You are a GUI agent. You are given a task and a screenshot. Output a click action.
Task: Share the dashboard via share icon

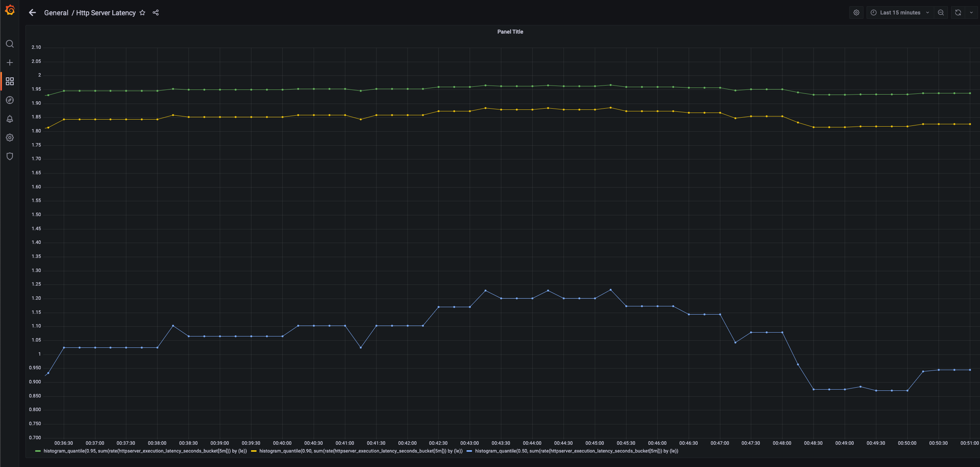pyautogui.click(x=156, y=13)
